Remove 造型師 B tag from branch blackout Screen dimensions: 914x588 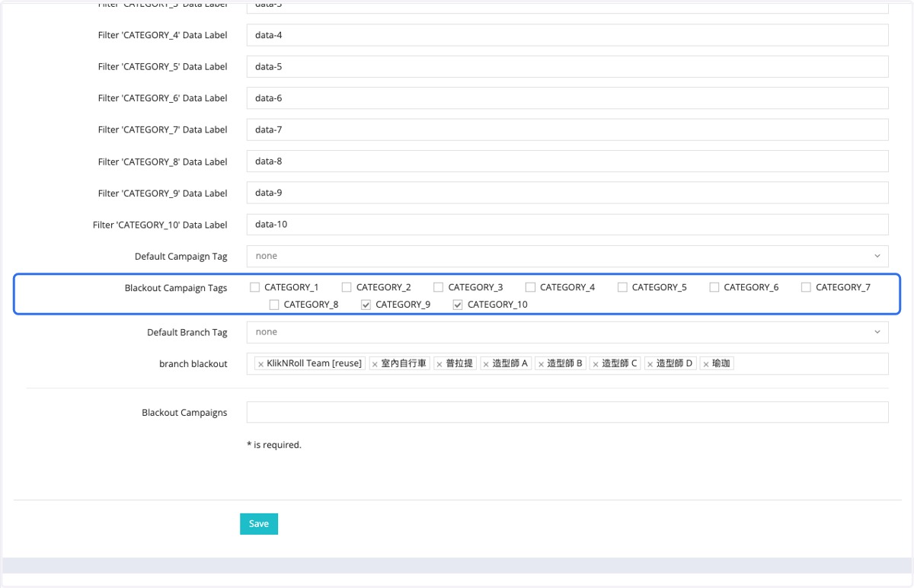tap(541, 364)
